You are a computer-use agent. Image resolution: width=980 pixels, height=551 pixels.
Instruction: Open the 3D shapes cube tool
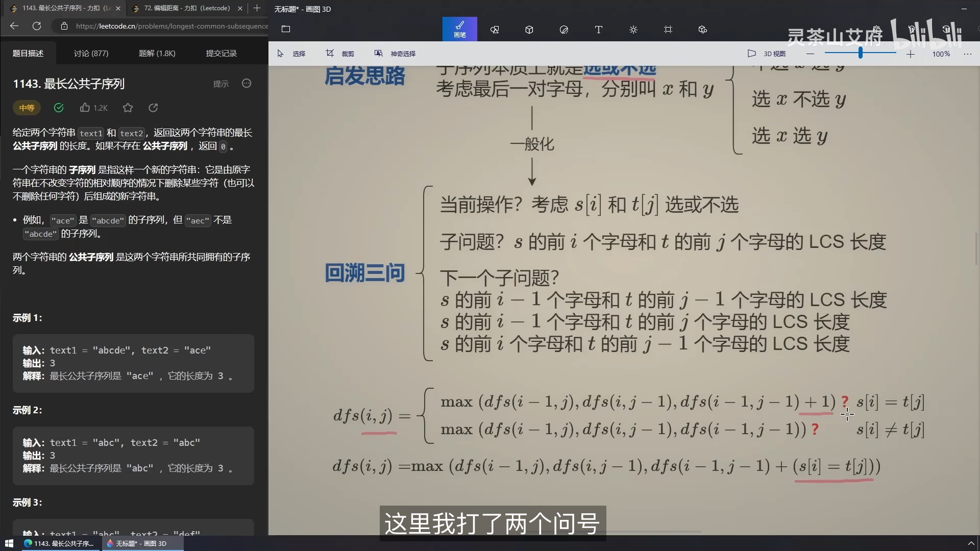pyautogui.click(x=529, y=30)
